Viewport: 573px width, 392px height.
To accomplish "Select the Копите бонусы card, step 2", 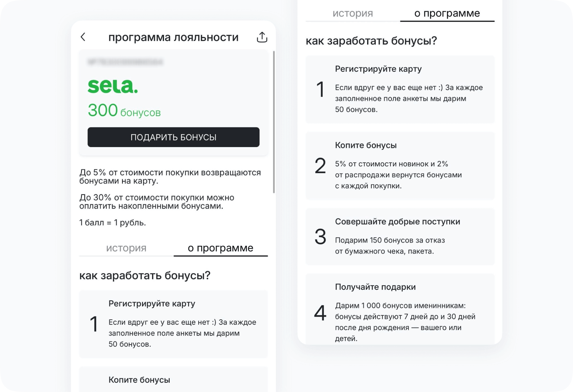I will (400, 166).
